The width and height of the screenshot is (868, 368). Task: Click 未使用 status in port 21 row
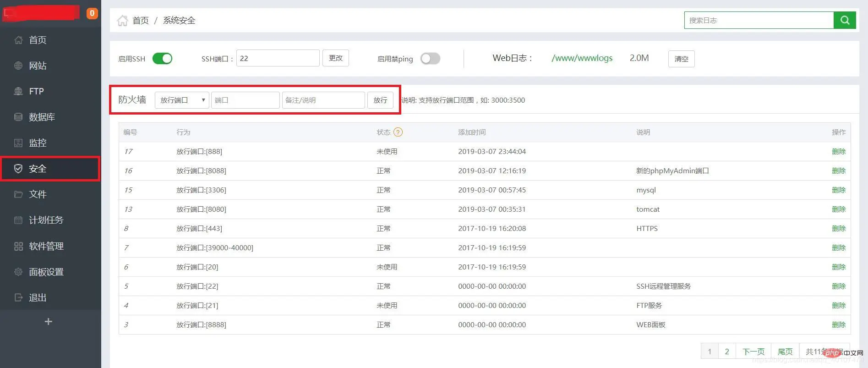[387, 305]
